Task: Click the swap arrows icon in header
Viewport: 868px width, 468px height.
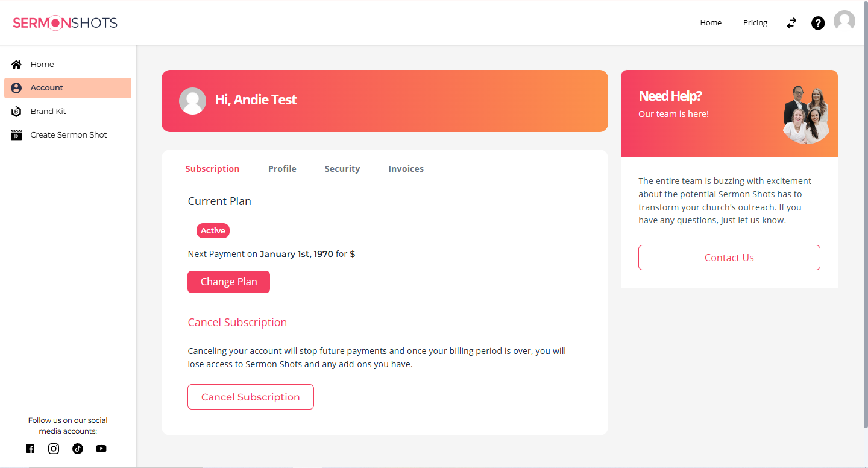Action: (x=791, y=23)
